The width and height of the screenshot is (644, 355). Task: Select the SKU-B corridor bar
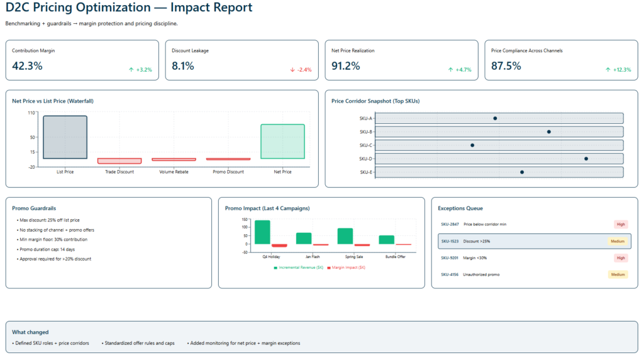coord(499,132)
